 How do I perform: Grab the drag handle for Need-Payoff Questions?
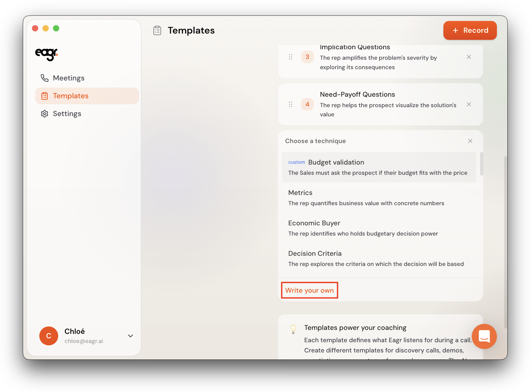coord(290,104)
